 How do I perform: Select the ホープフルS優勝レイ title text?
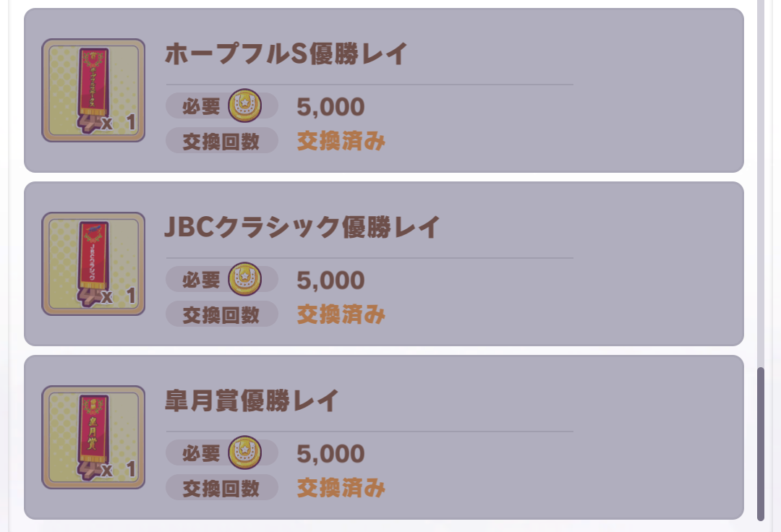click(x=286, y=54)
